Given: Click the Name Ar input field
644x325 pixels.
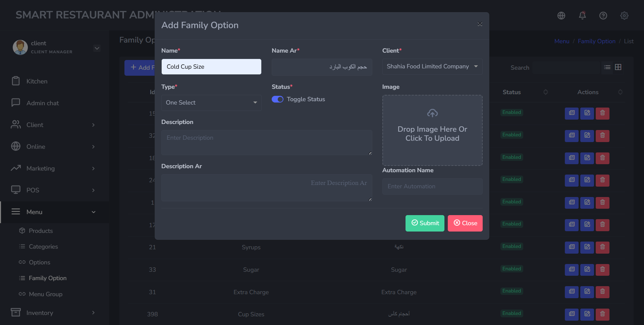Looking at the screenshot, I should [322, 67].
